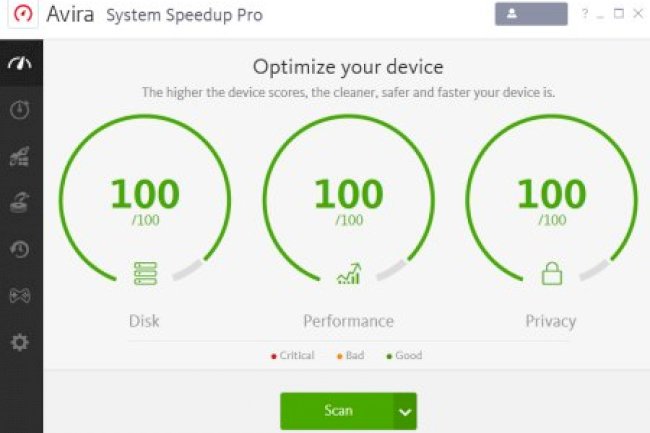Expand the Scan button dropdown arrow
650x433 pixels.
404,410
